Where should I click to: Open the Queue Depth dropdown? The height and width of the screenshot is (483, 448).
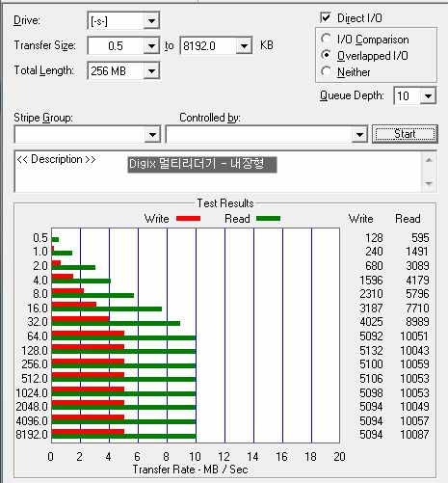tap(428, 95)
